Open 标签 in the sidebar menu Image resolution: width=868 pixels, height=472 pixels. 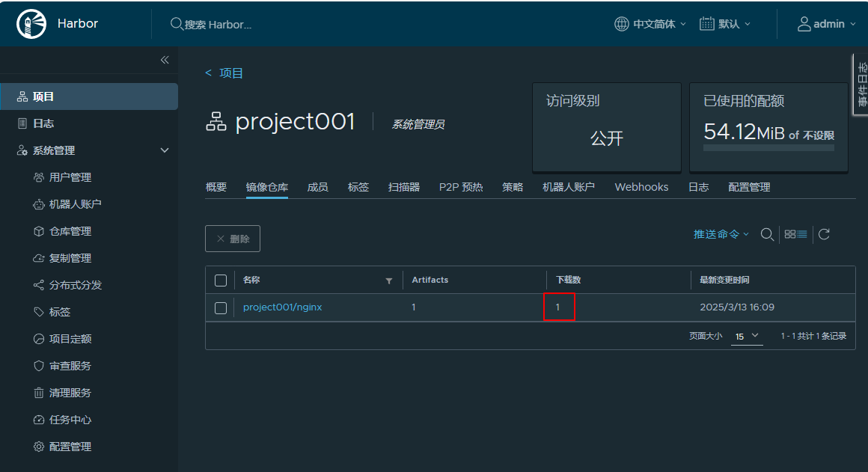(x=60, y=312)
